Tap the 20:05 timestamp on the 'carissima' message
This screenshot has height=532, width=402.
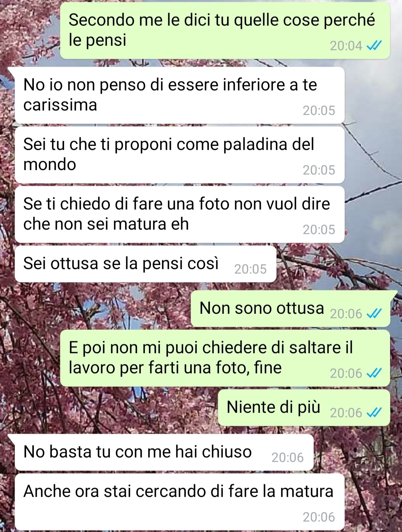[x=319, y=111]
